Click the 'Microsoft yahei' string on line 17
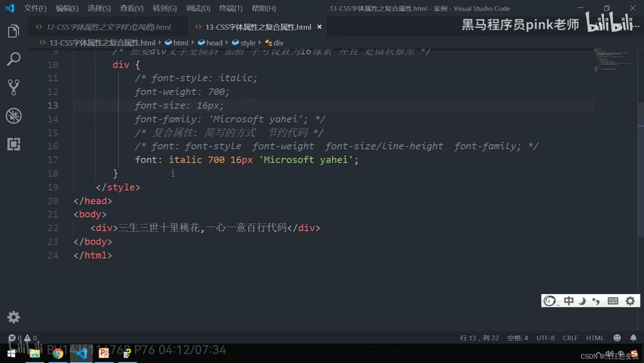Viewport: 644px width, 363px height. click(x=306, y=160)
